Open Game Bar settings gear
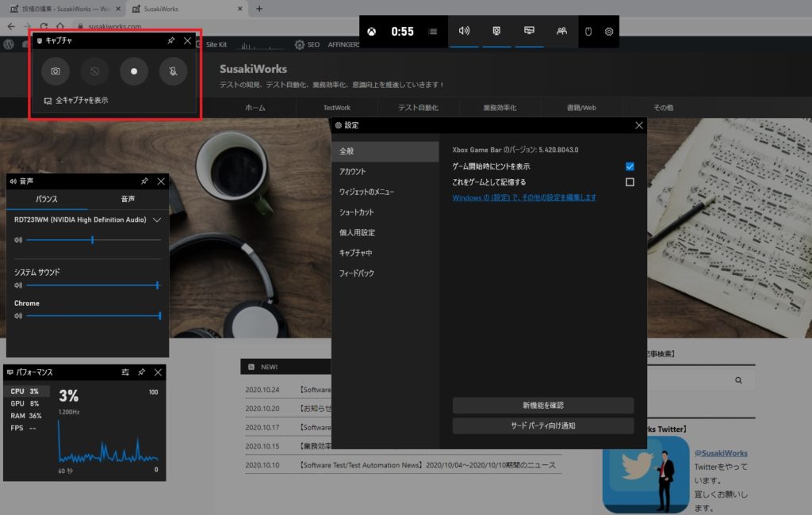The height and width of the screenshot is (515, 812). point(609,32)
